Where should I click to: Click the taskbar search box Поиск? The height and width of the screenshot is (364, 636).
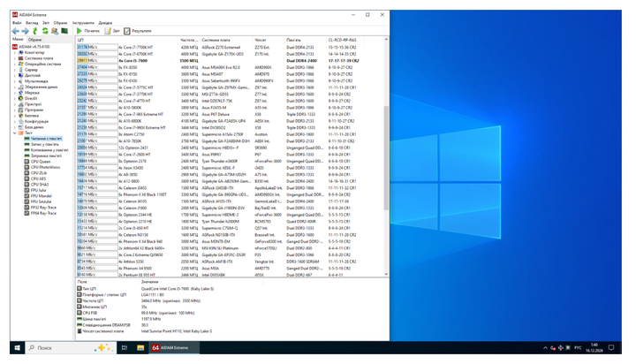click(70, 348)
